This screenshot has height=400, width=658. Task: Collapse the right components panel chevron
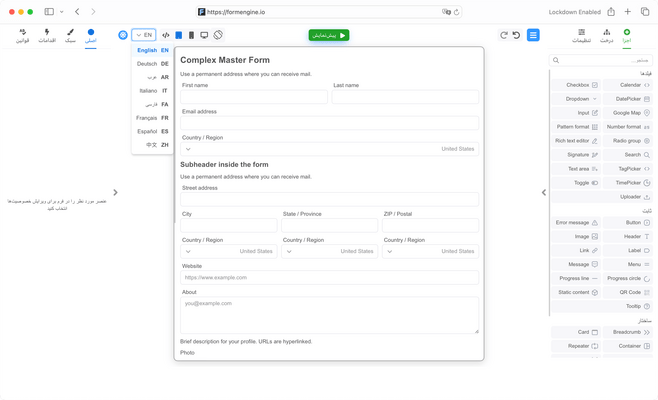click(x=544, y=193)
